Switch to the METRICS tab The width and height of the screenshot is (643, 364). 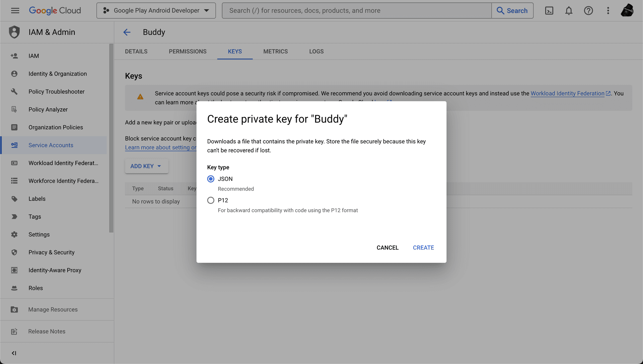(275, 51)
